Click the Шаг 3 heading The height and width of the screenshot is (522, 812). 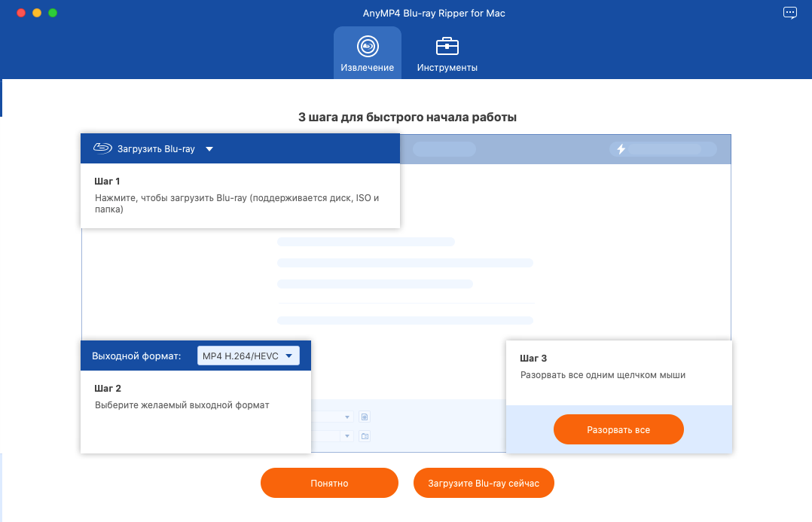[533, 359]
